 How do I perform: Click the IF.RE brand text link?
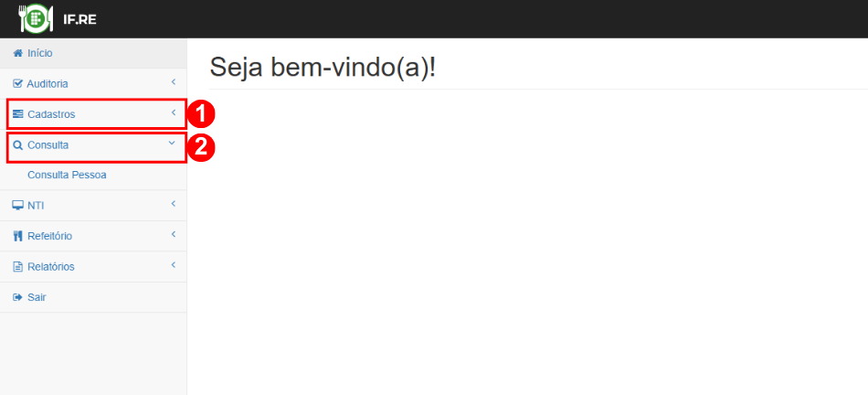[x=79, y=20]
